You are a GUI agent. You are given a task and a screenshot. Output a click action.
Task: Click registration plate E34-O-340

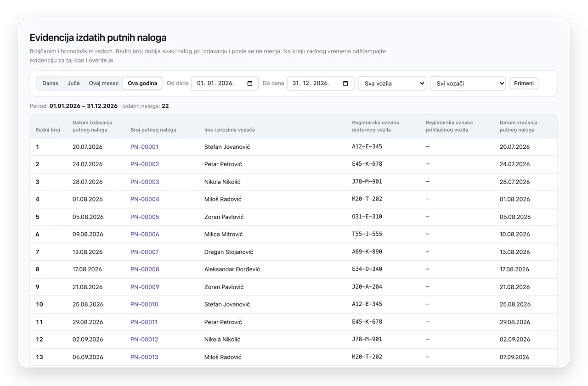[x=367, y=269]
